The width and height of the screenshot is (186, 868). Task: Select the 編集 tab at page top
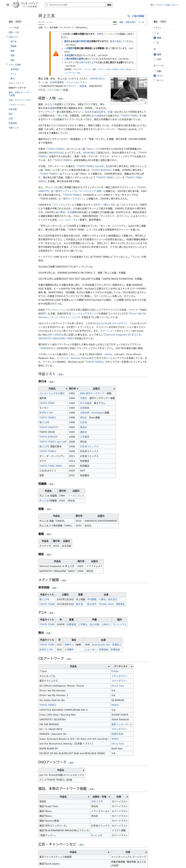coord(121,22)
